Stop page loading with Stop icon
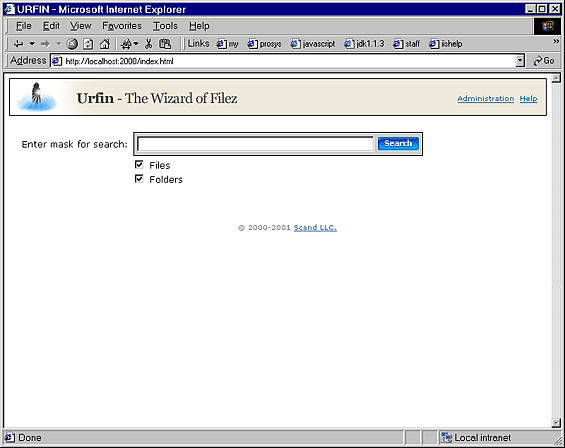The height and width of the screenshot is (448, 565). 72,44
